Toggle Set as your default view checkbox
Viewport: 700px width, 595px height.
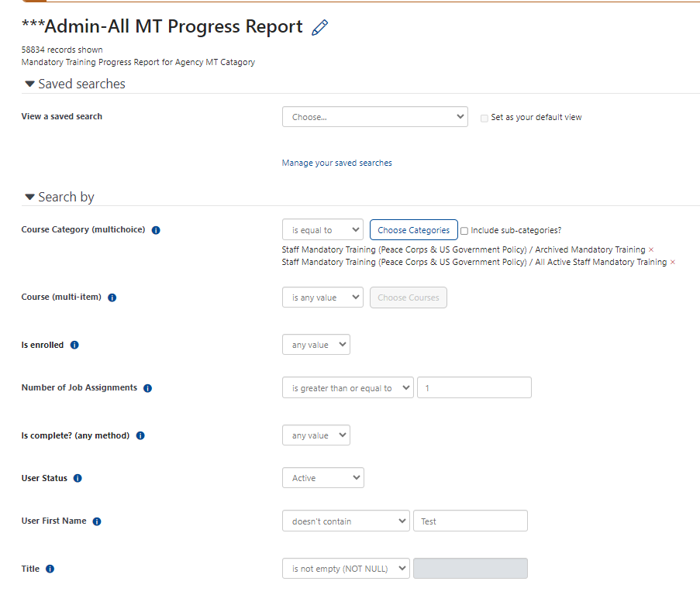(484, 119)
